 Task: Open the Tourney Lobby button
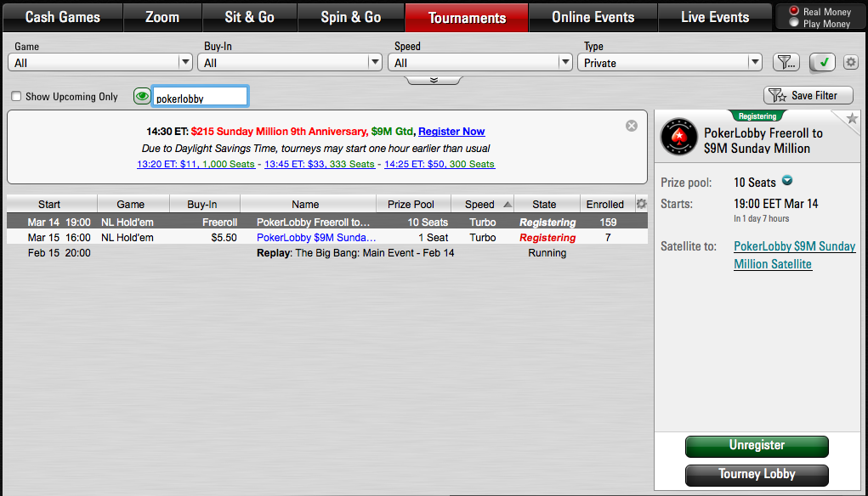point(757,475)
